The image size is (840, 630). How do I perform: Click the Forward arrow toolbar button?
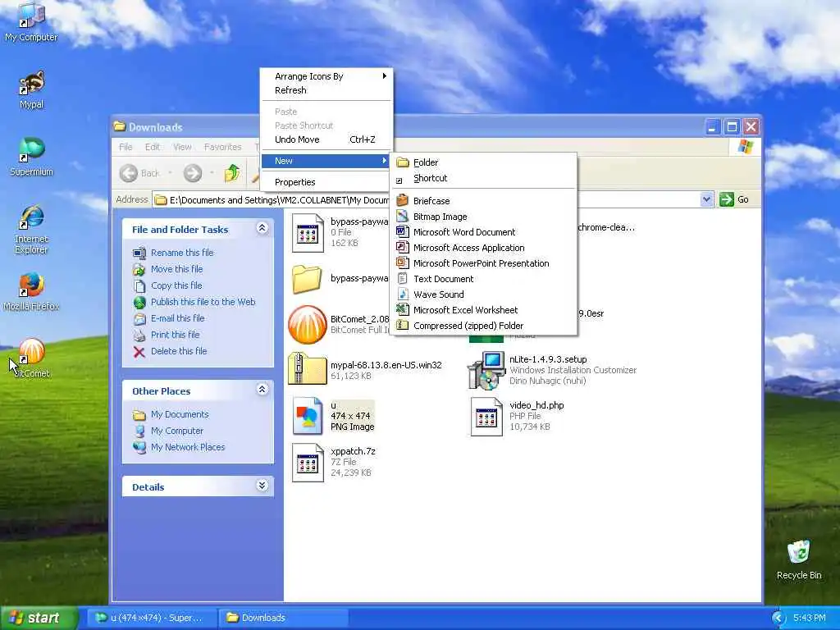coord(193,173)
